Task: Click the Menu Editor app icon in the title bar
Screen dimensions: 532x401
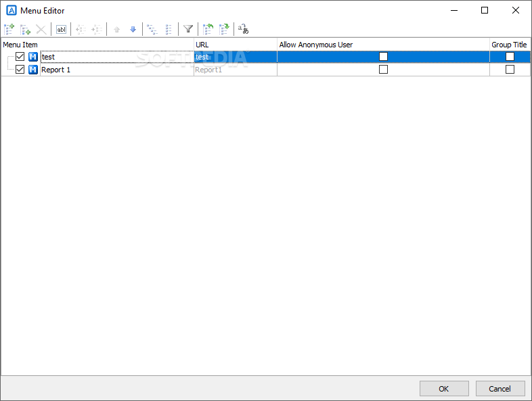Action: pyautogui.click(x=12, y=11)
